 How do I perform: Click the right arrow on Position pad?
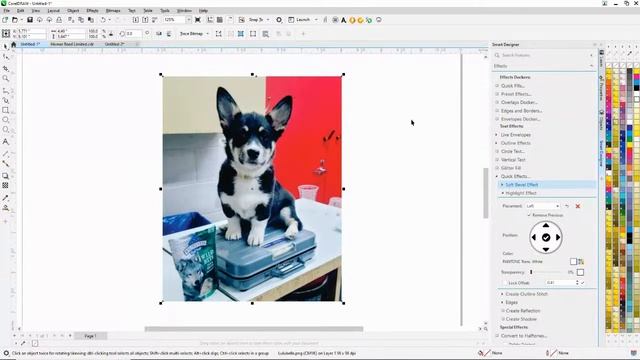(x=558, y=237)
